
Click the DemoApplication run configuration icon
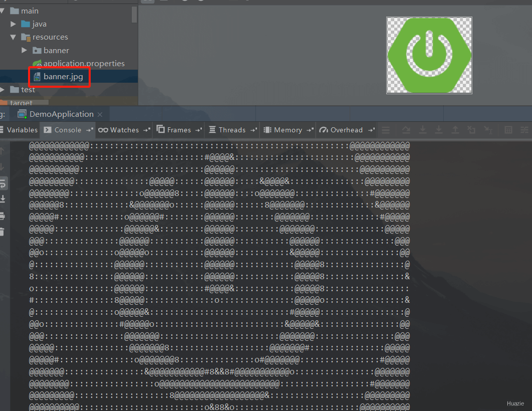click(22, 114)
